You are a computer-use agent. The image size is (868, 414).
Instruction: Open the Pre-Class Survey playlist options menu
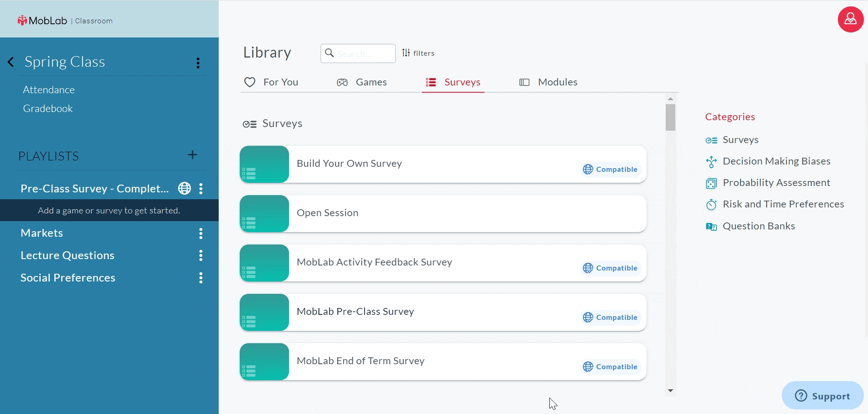click(x=201, y=188)
